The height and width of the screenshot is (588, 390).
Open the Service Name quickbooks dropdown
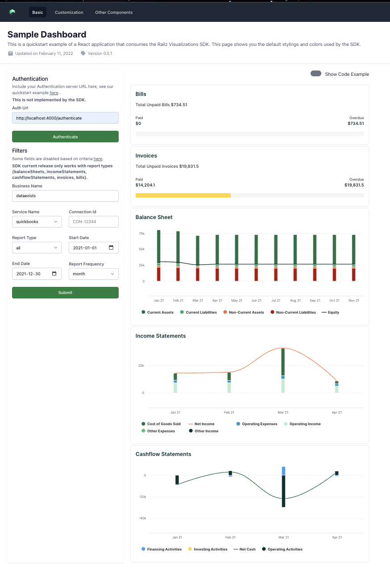(37, 222)
